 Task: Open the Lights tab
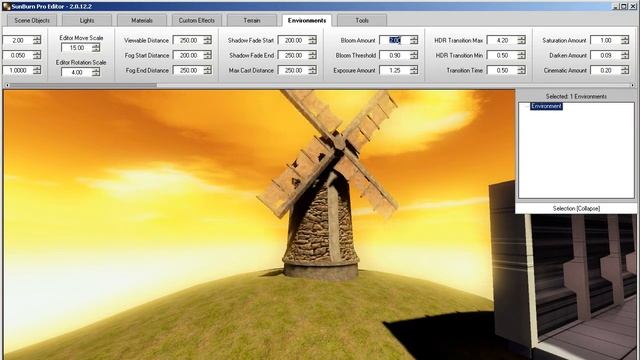tap(87, 20)
